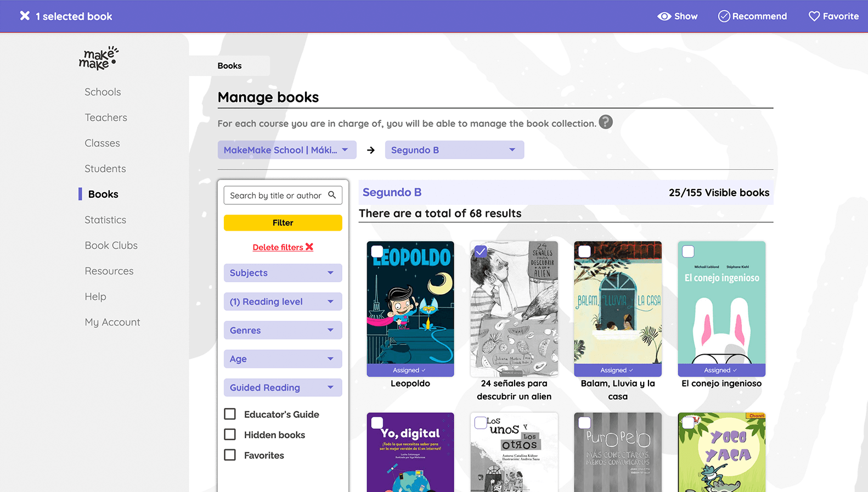
Task: Open Book Clubs in the sidebar
Action: click(111, 245)
